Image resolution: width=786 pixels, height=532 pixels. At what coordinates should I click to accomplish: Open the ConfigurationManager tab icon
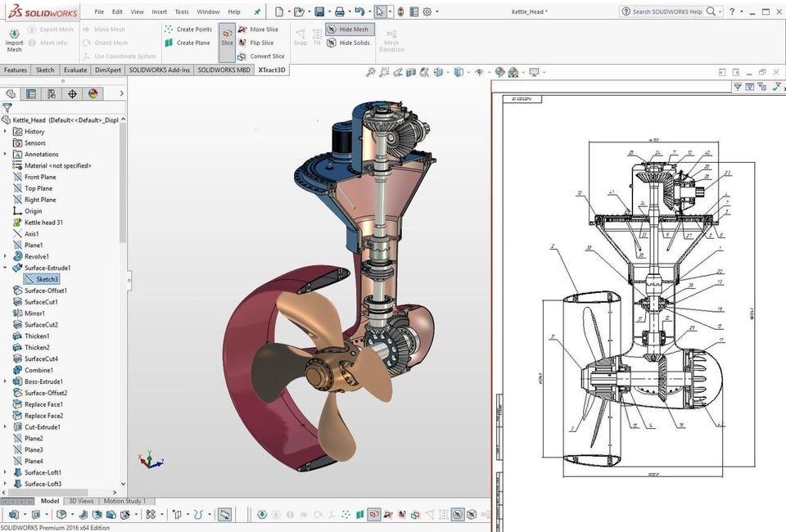point(52,93)
